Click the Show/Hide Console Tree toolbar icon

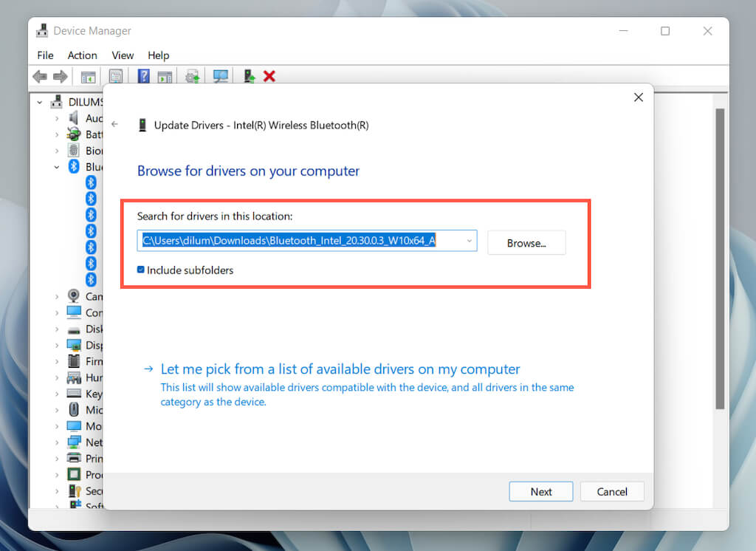point(89,77)
